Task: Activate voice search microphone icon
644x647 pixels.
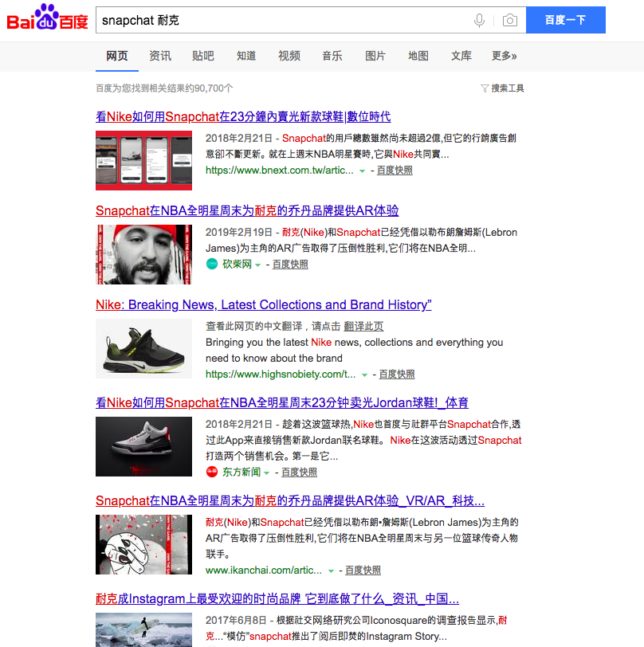Action: [x=479, y=20]
